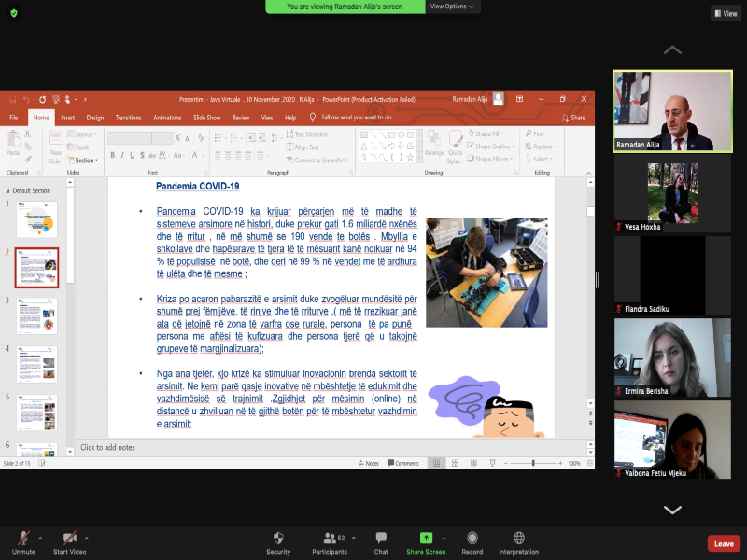This screenshot has width=747, height=560.
Task: Open the Slide Show ribbon tab
Action: point(206,118)
